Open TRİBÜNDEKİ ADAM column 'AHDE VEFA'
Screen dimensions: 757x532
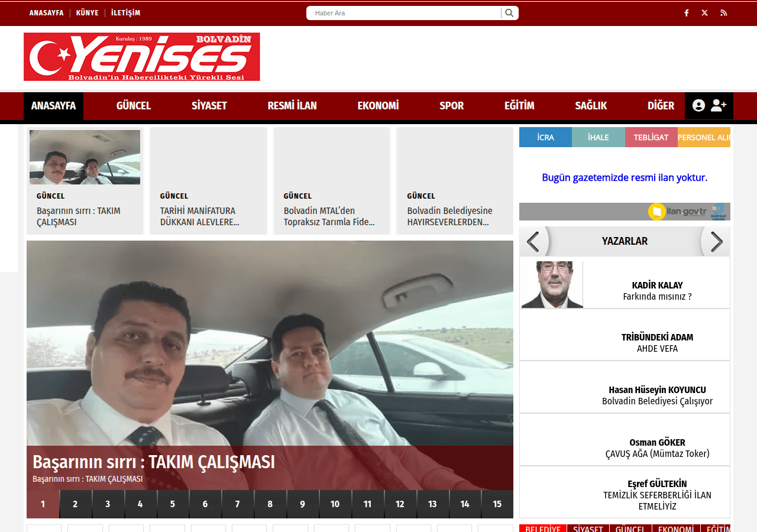(x=657, y=343)
